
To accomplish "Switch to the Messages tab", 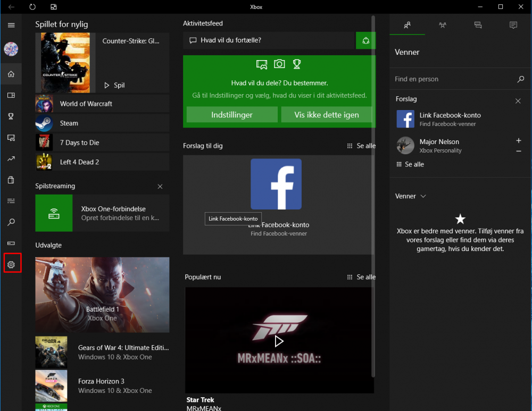I will [478, 25].
